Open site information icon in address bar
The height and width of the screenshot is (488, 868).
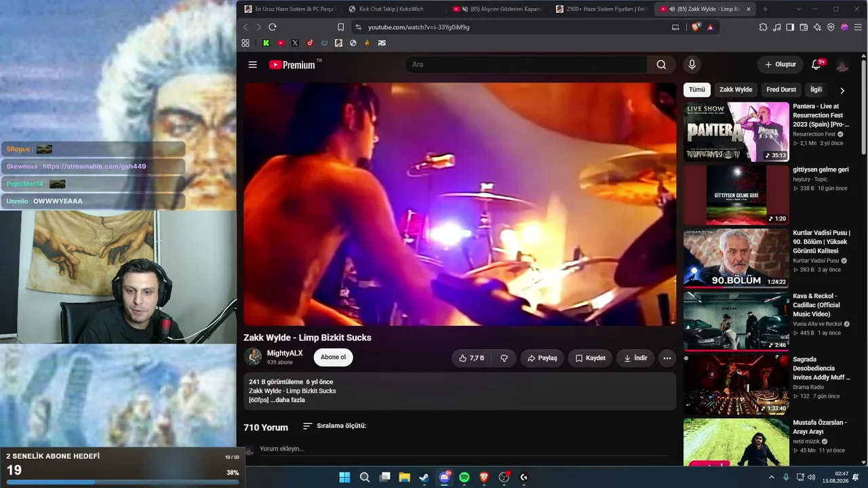(x=358, y=27)
